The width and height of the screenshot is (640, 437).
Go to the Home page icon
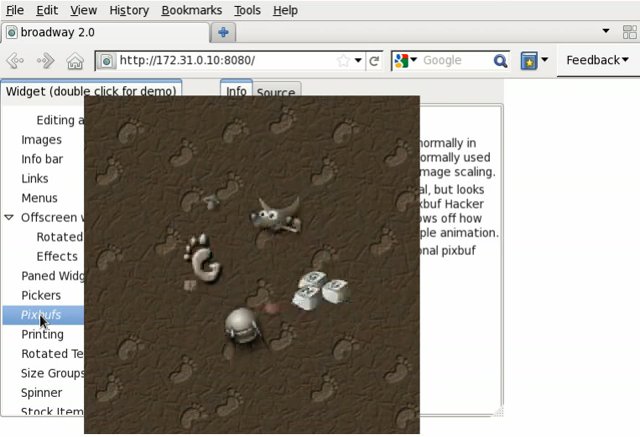pos(75,61)
